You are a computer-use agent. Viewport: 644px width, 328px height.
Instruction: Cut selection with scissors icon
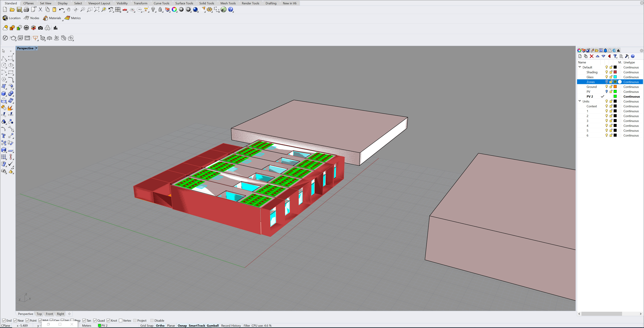[40, 10]
